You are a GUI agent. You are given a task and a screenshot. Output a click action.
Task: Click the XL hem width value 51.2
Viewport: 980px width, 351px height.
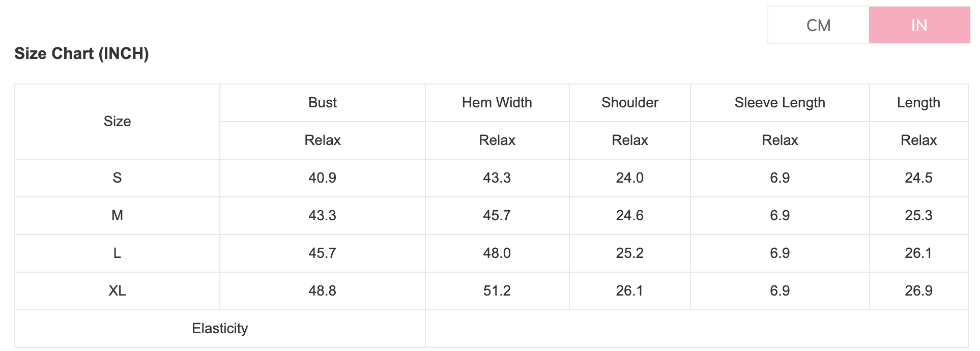click(497, 291)
